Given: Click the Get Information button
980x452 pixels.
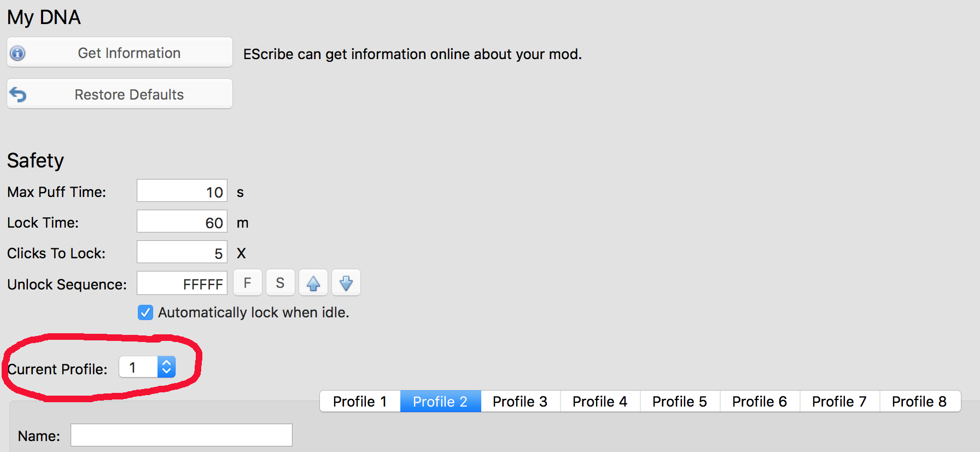Looking at the screenshot, I should coord(119,53).
